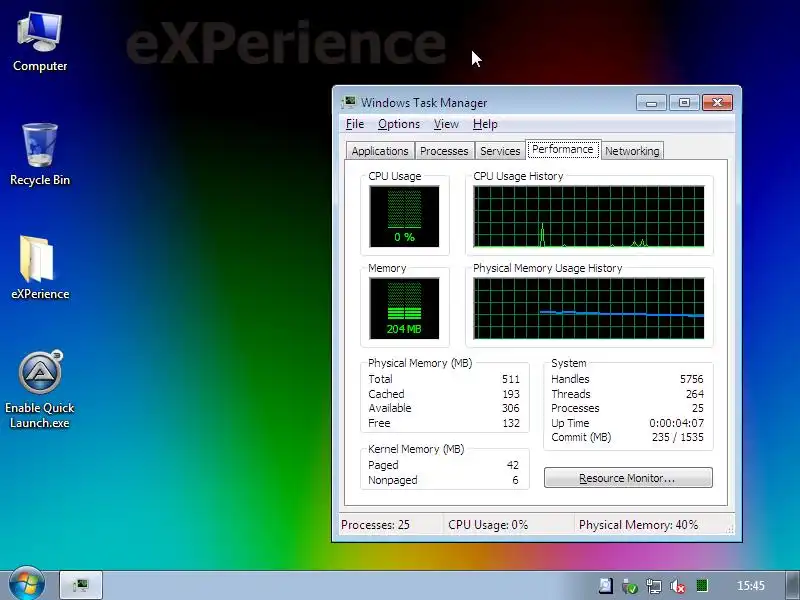Click the Commit value 235 / 1535

point(678,437)
